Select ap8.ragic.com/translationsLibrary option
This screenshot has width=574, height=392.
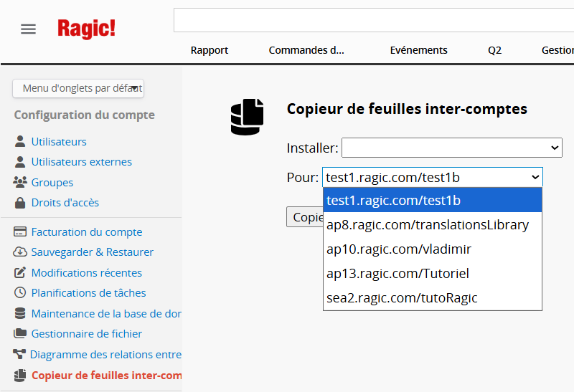pyautogui.click(x=428, y=225)
